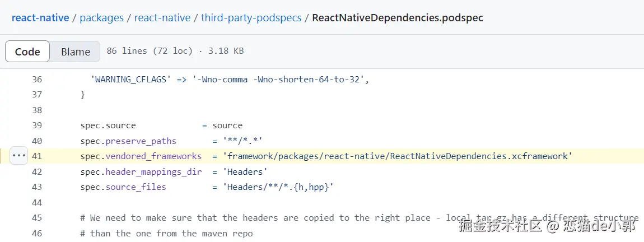Click the spec.source code text
Viewport: 644px width, 242px height.
point(108,125)
